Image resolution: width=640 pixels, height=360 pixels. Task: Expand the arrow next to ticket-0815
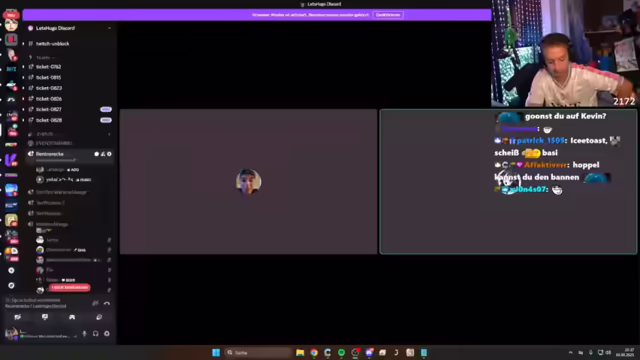(x=23, y=78)
